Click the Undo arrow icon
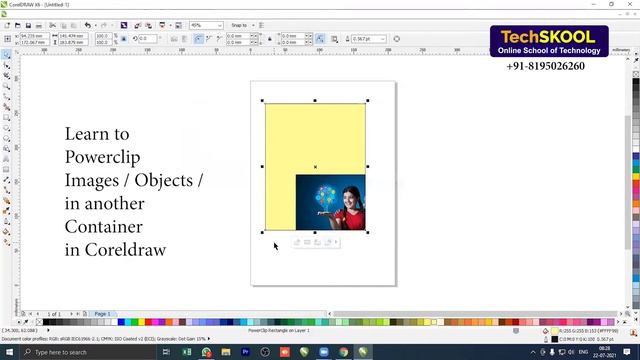The image size is (640, 360). click(87, 25)
